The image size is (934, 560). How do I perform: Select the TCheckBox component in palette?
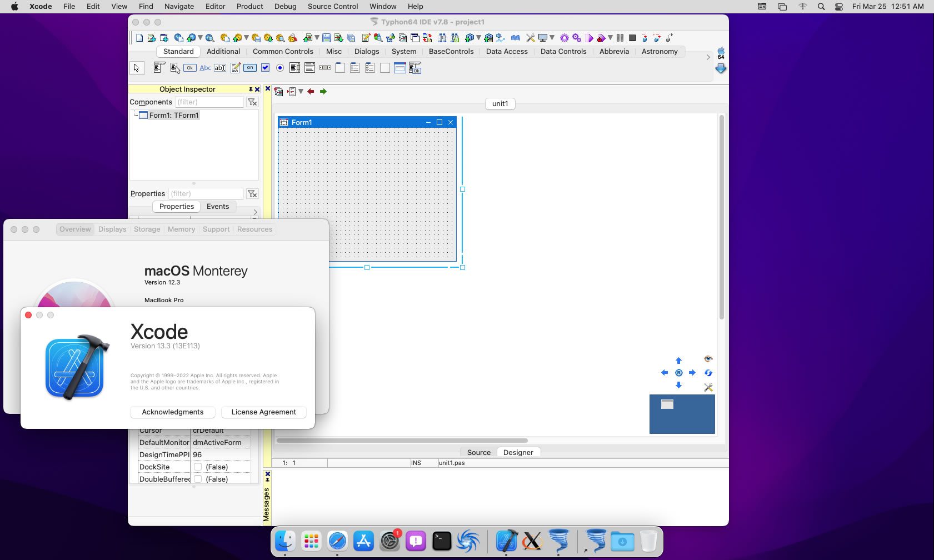point(265,68)
